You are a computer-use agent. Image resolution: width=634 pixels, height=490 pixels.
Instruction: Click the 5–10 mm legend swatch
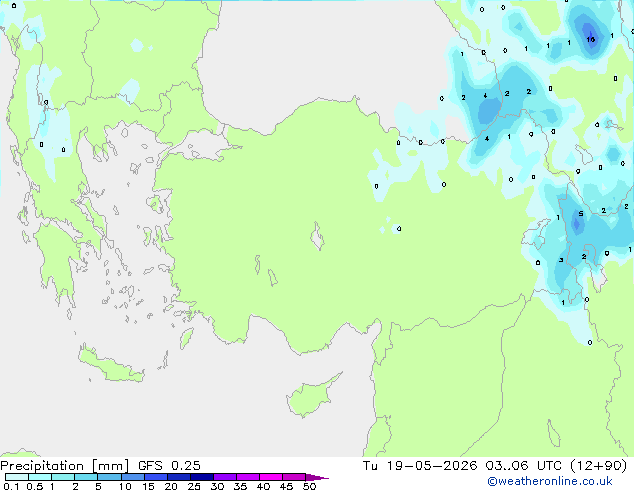(109, 477)
